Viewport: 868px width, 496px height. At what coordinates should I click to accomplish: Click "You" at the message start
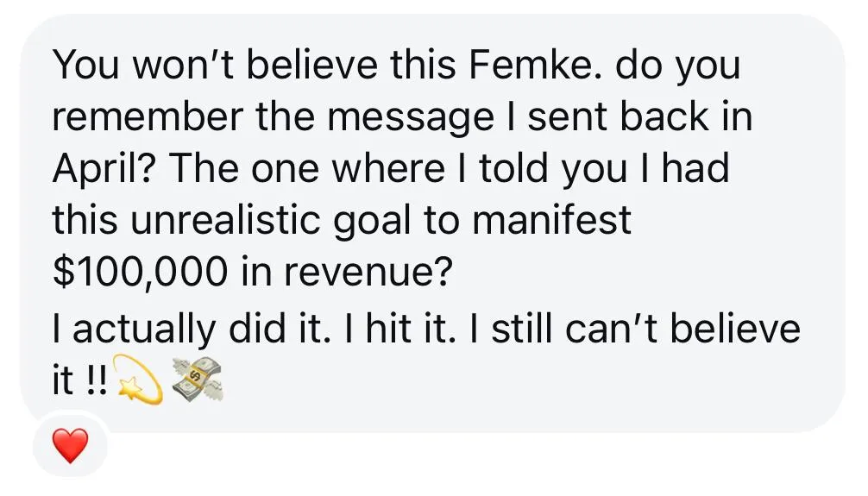click(85, 65)
